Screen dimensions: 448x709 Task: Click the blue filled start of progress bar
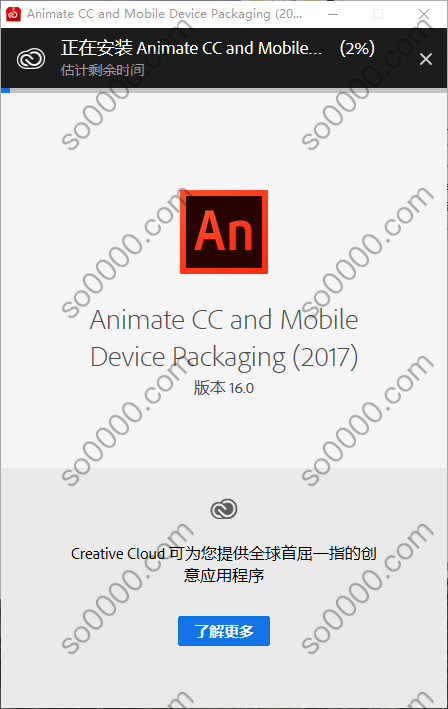[5, 90]
